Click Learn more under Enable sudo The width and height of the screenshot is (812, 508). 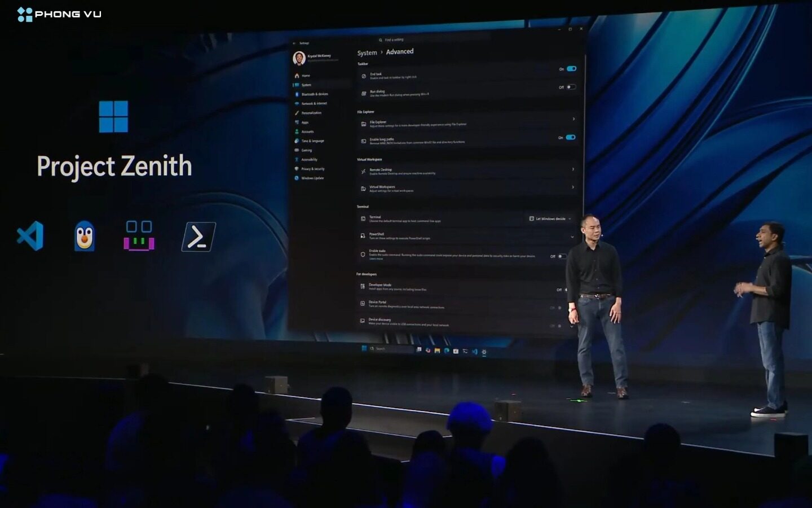[376, 259]
